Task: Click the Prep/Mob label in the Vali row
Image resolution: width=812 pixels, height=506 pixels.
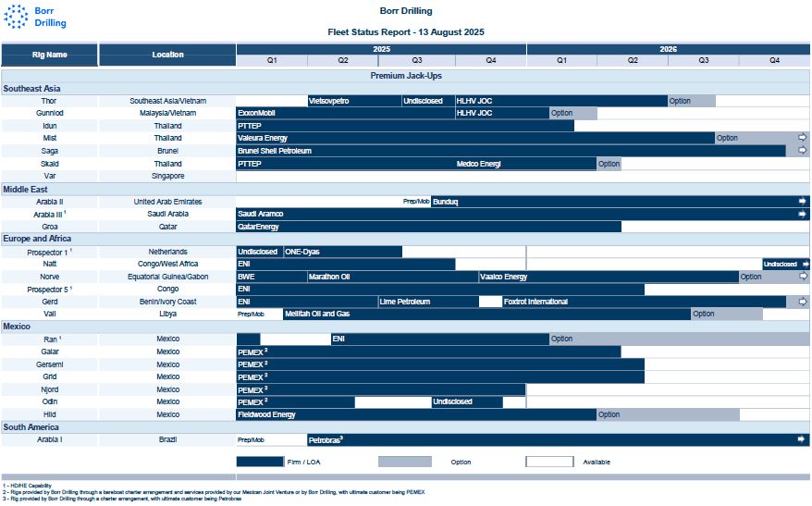Action: 251,314
